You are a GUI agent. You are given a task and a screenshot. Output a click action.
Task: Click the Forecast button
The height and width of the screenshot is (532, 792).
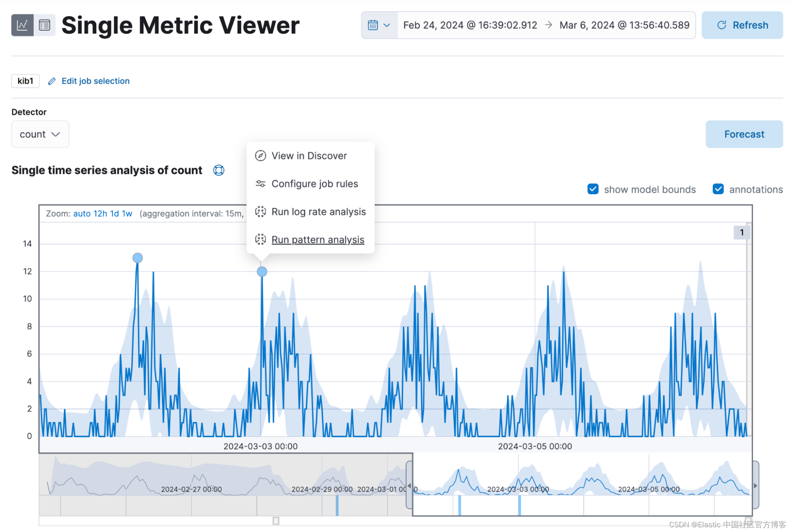click(x=744, y=134)
